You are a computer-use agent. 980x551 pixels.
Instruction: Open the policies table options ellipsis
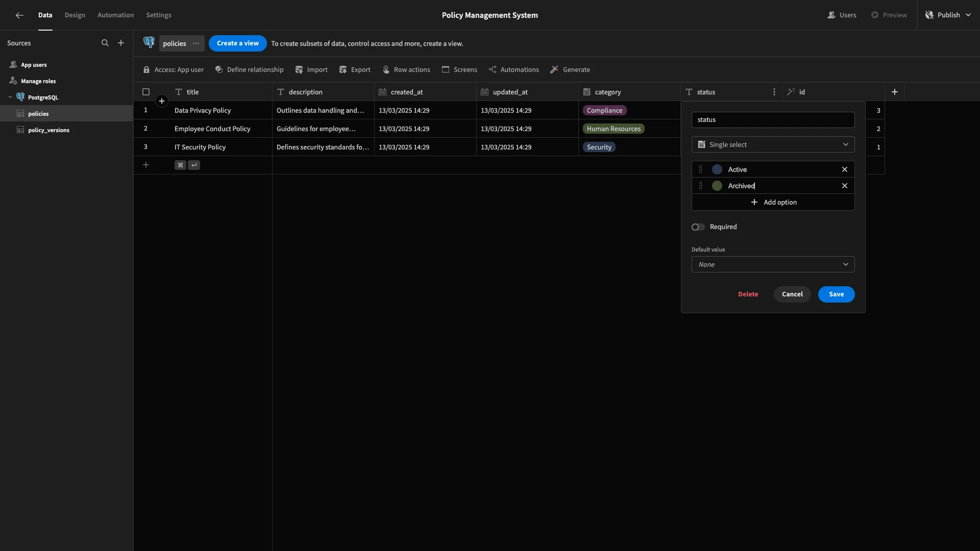[x=196, y=43]
